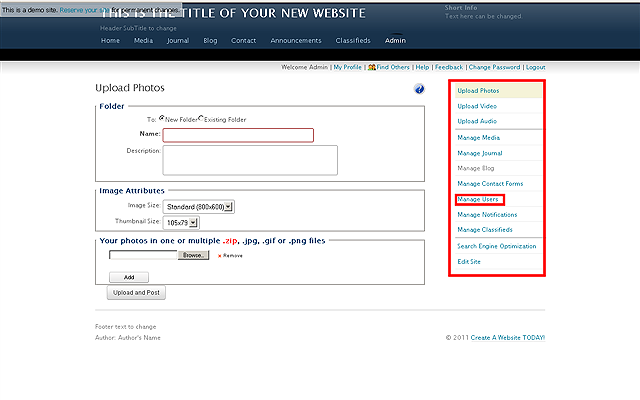Screen dimensions: 640x400
Task: Open Manage Users in sidebar
Action: (478, 199)
